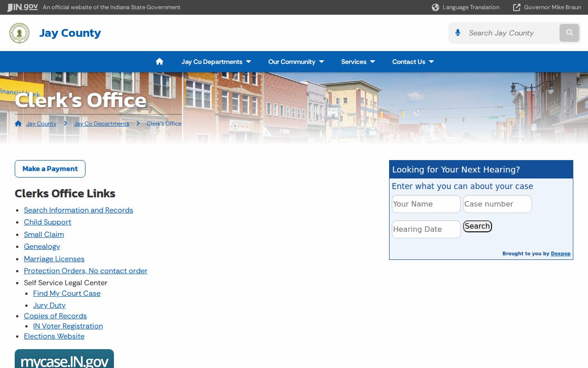The height and width of the screenshot is (368, 588).
Task: Open the Jury Duty link
Action: pos(49,305)
